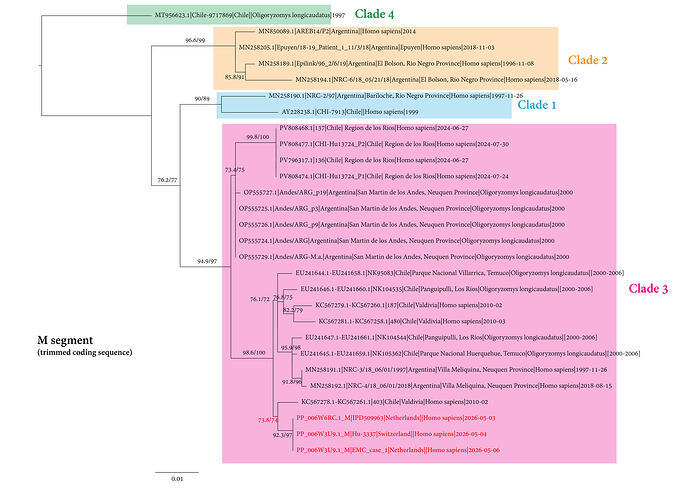Screen dimensions: 690x499
Task: Select the 94.9/97 bootstrap node label
Action: (207, 261)
